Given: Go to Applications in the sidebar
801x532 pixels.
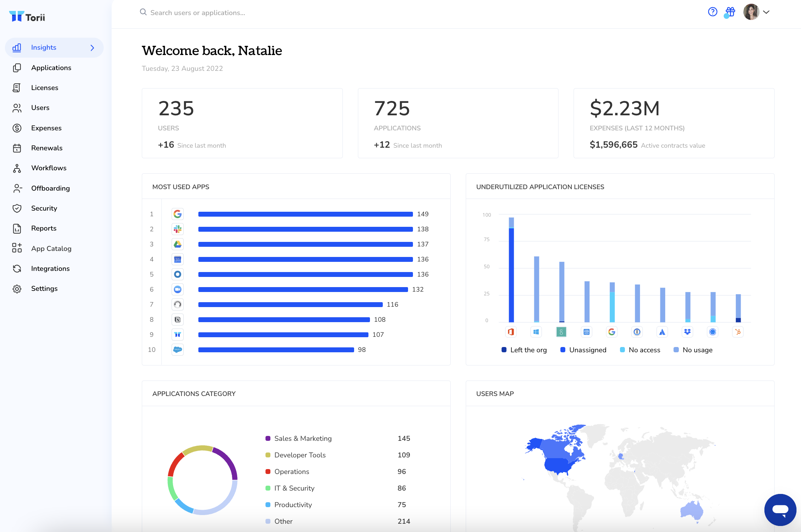Looking at the screenshot, I should pos(51,68).
